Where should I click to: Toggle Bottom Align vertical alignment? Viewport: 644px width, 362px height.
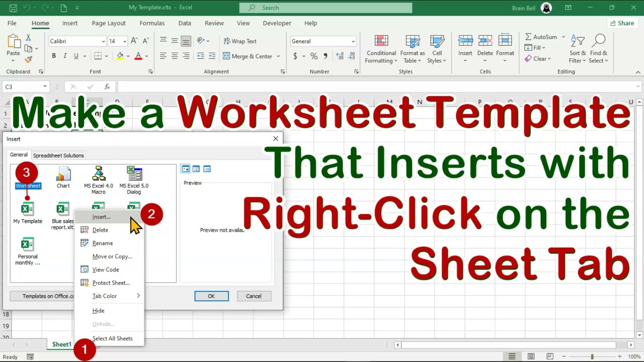pos(186,41)
